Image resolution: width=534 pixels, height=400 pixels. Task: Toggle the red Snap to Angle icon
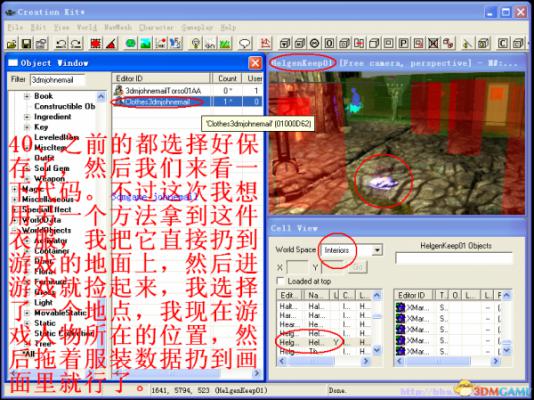111,44
